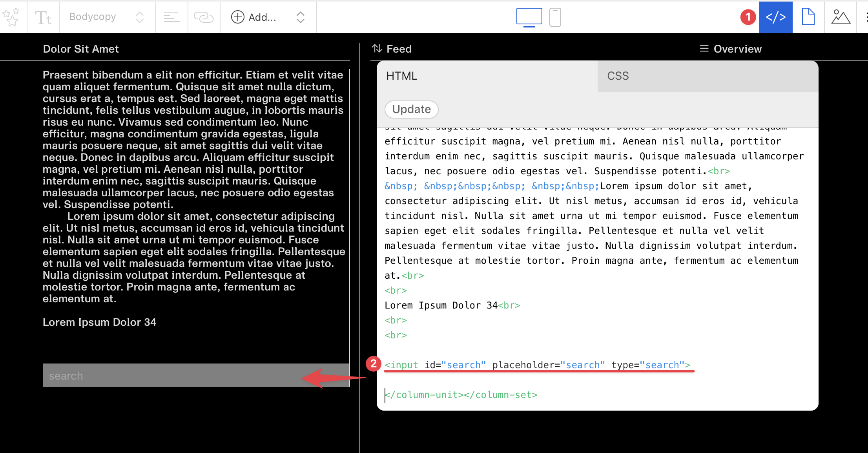
Task: Open the text alignment icon
Action: tap(171, 17)
